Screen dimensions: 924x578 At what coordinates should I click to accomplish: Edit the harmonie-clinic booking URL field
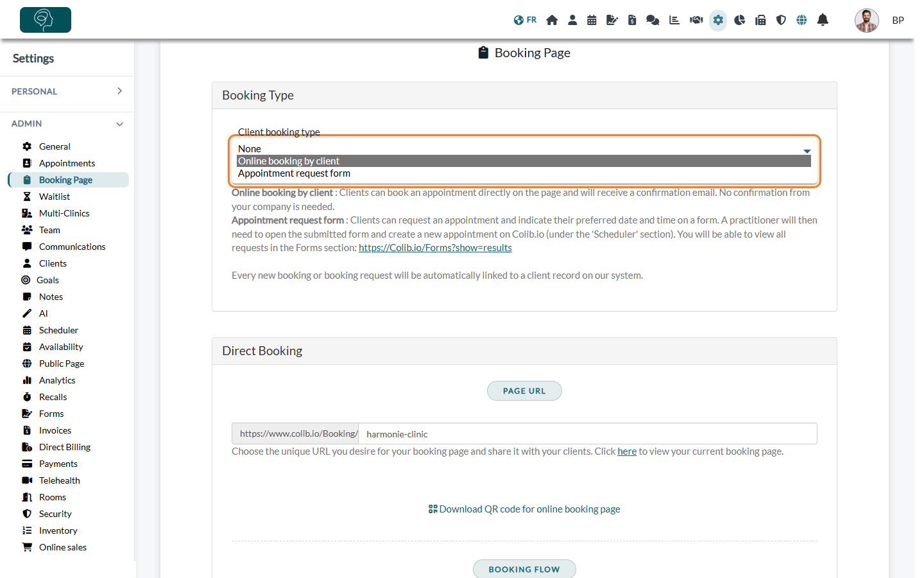pyautogui.click(x=587, y=434)
